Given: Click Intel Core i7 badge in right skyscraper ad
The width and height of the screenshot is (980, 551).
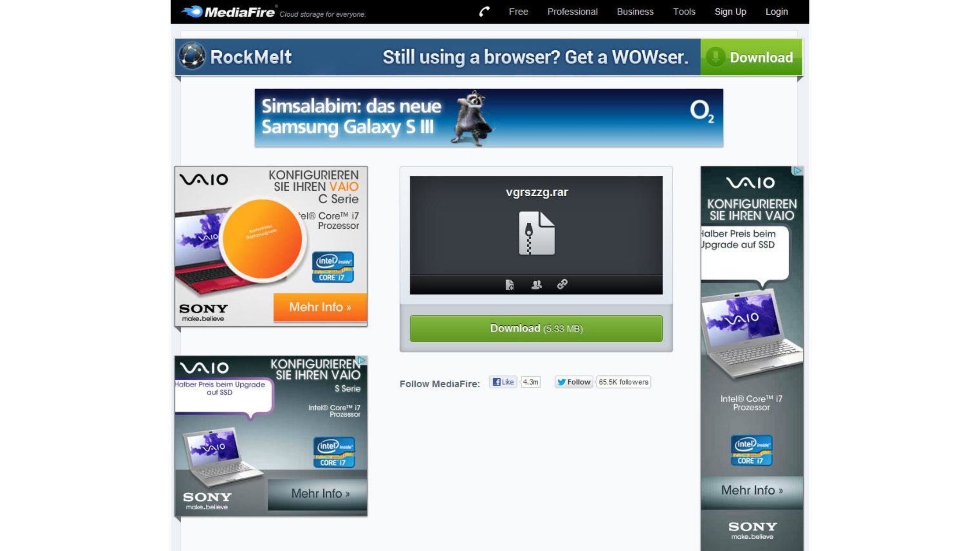Looking at the screenshot, I should pos(751,450).
